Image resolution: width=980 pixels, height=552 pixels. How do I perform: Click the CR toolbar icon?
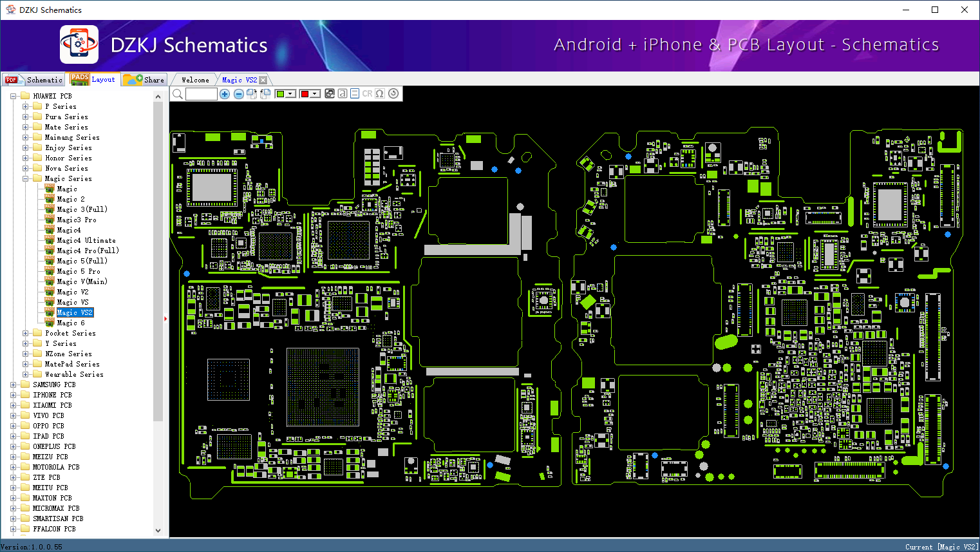pos(367,93)
